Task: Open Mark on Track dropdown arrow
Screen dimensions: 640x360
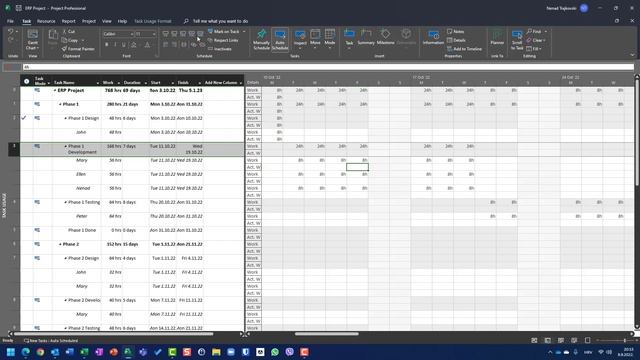Action: tap(244, 31)
